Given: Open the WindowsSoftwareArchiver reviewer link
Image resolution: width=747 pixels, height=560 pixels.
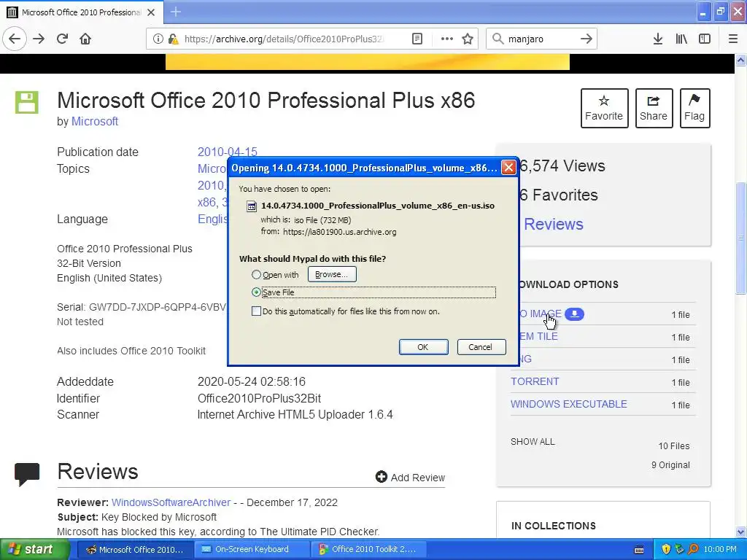Looking at the screenshot, I should tap(171, 502).
